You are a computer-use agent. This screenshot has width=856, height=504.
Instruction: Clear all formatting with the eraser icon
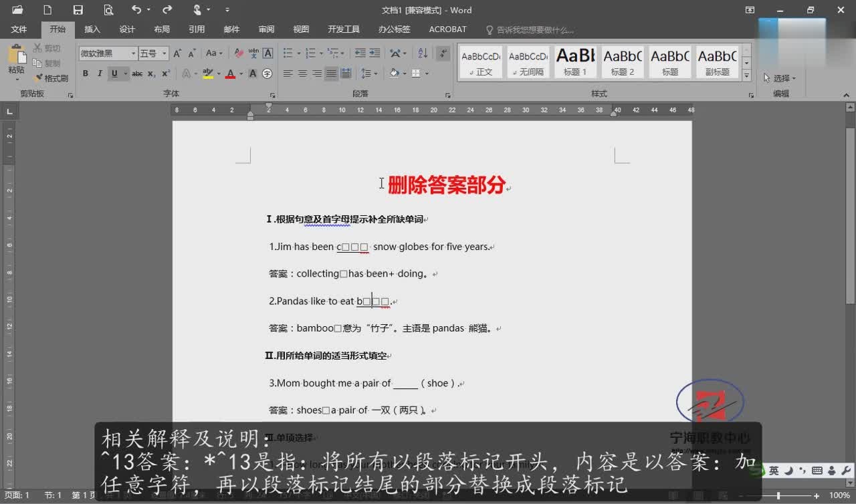tap(239, 53)
